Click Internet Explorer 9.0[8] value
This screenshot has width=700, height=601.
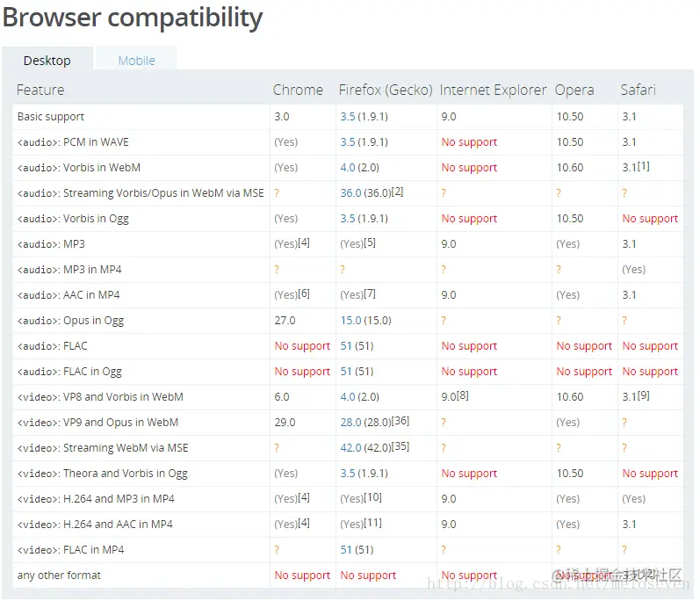[455, 396]
